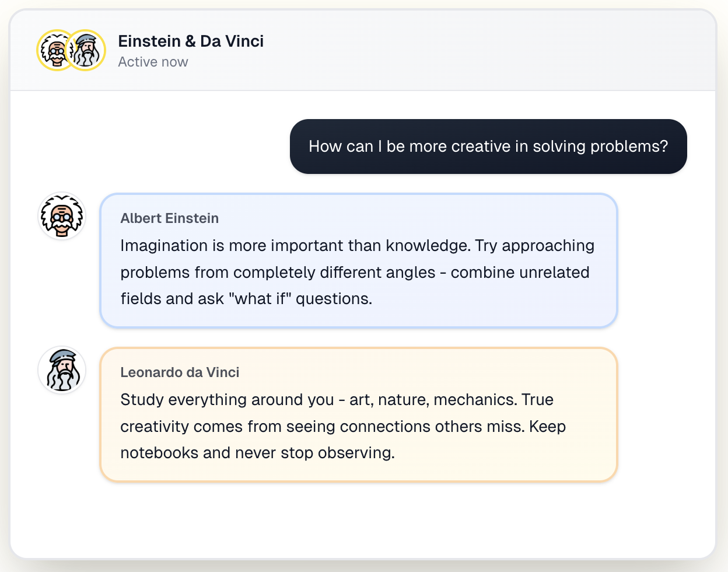728x572 pixels.
Task: Tap Einstein's circular avatar next to the blue bubble
Action: (x=61, y=215)
